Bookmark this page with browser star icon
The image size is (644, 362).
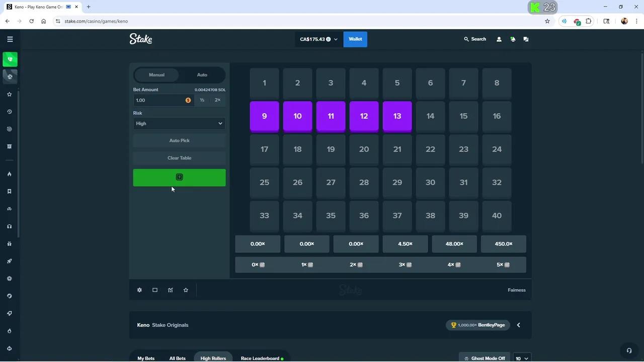547,21
